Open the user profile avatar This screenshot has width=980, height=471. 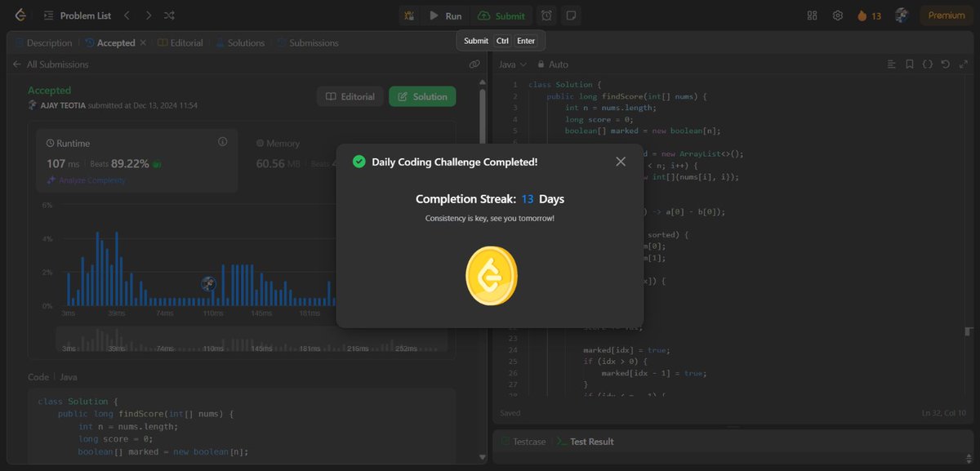(x=902, y=16)
